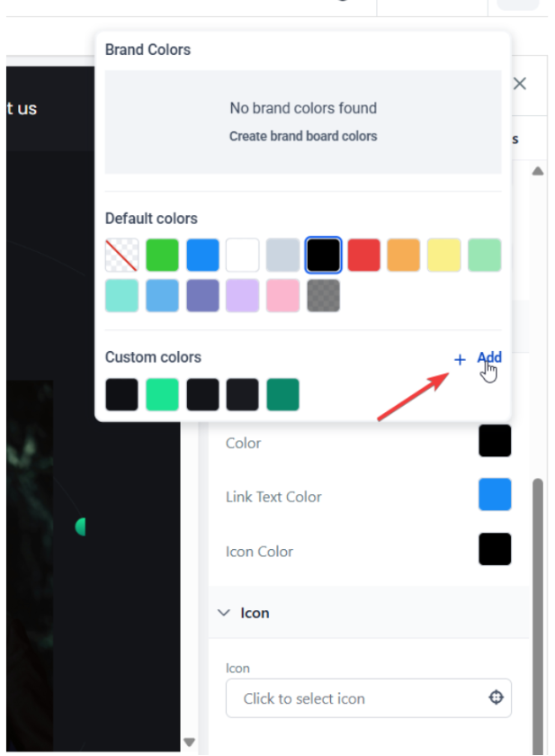Select the lavender default color swatch
Image resolution: width=555 pixels, height=756 pixels.
(242, 295)
